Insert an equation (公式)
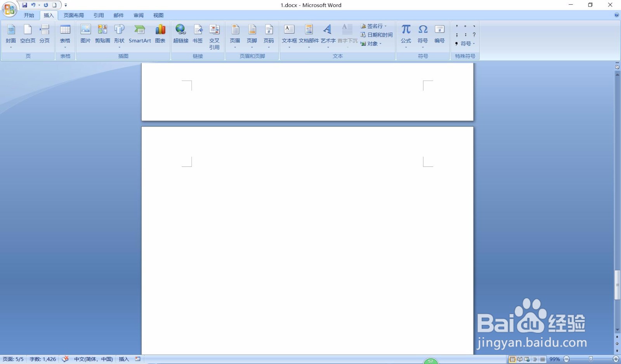The image size is (621, 364). pyautogui.click(x=406, y=36)
